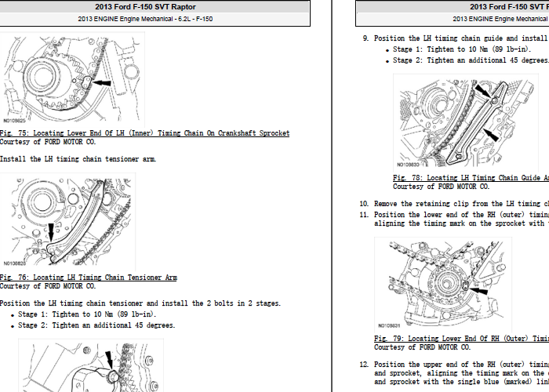Open the Fig. 76 Timing Chain Tensioner Arm link

[88, 278]
